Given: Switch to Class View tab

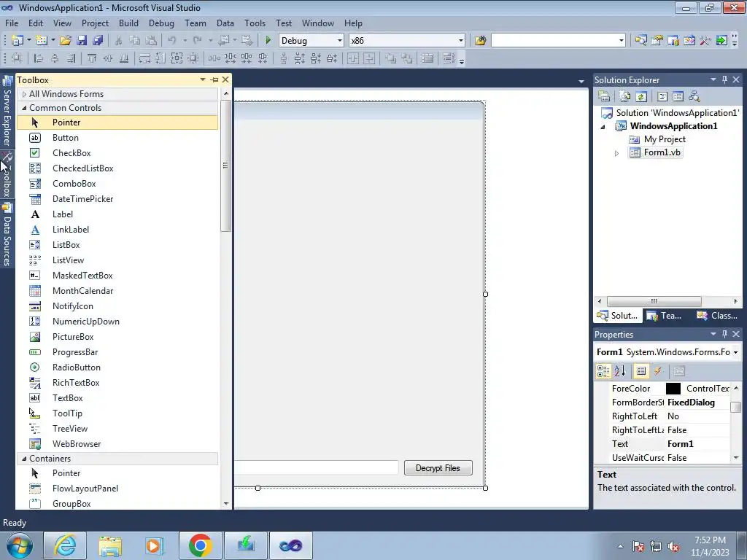Looking at the screenshot, I should point(717,315).
